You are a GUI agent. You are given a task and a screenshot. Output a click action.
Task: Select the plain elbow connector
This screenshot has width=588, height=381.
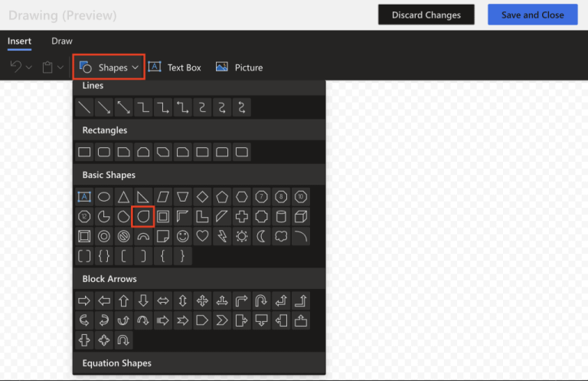coord(143,107)
